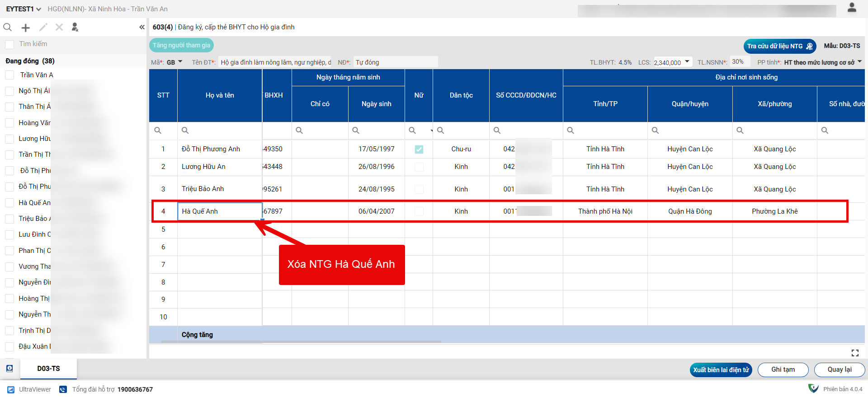Switch to the D03-TS tab

[x=48, y=369]
